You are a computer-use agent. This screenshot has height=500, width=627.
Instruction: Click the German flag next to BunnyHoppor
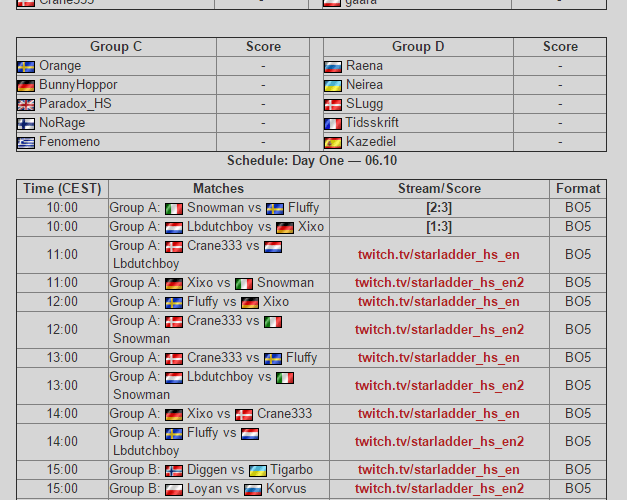(26, 85)
